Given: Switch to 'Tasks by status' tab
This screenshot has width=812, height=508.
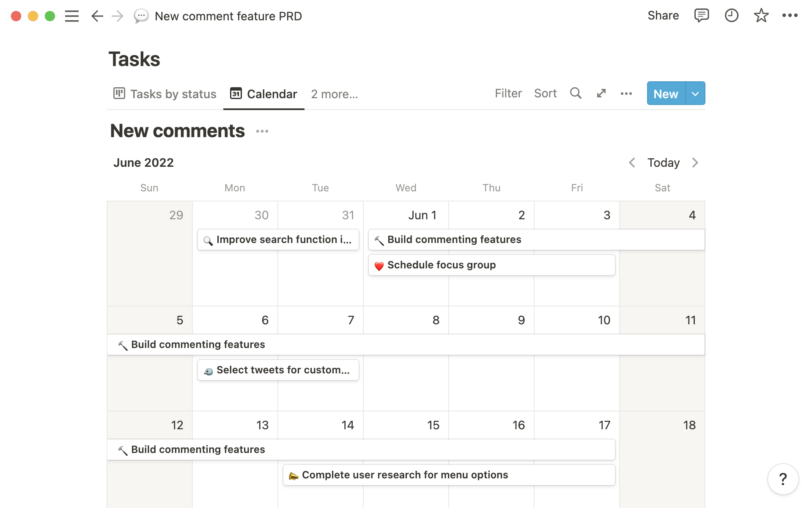Looking at the screenshot, I should point(164,94).
